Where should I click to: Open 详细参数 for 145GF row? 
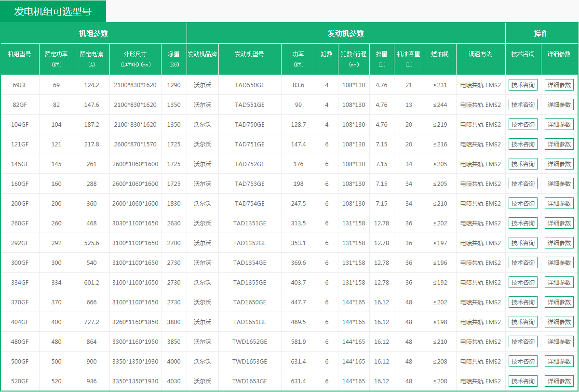point(559,164)
